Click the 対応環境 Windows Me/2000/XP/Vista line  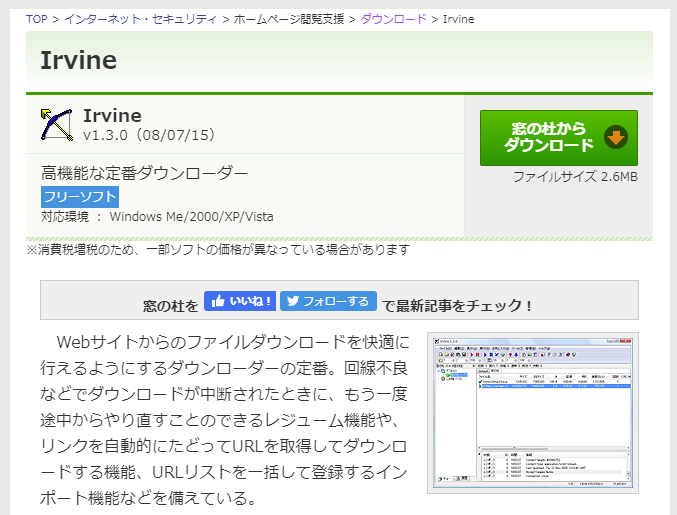(x=157, y=216)
